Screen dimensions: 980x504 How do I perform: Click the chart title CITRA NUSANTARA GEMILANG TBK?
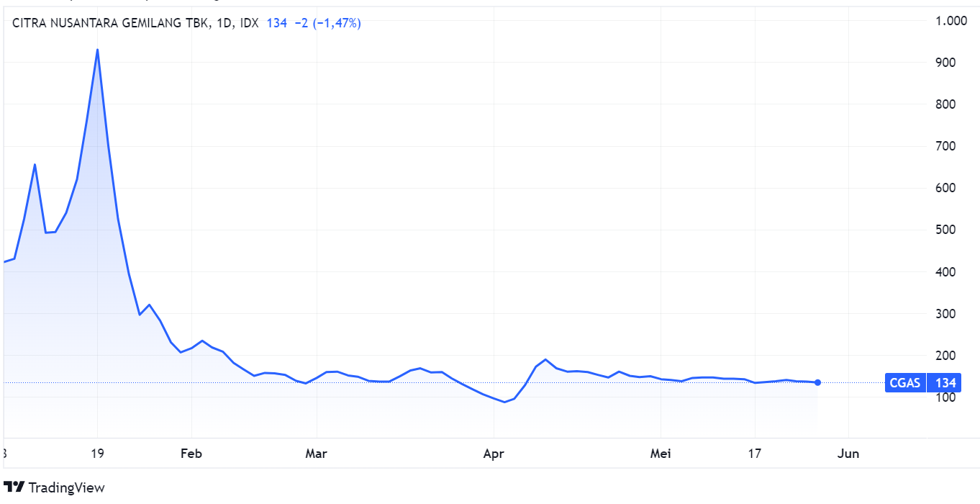pyautogui.click(x=112, y=23)
